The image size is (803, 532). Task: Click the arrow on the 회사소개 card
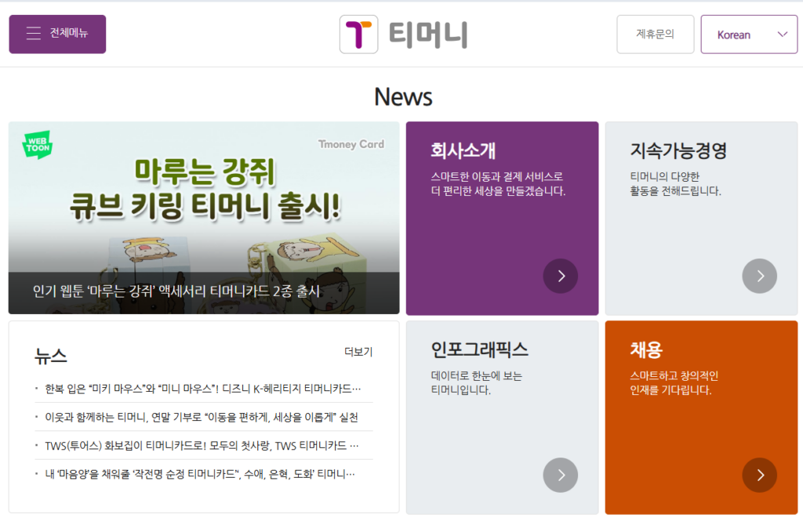click(x=560, y=276)
